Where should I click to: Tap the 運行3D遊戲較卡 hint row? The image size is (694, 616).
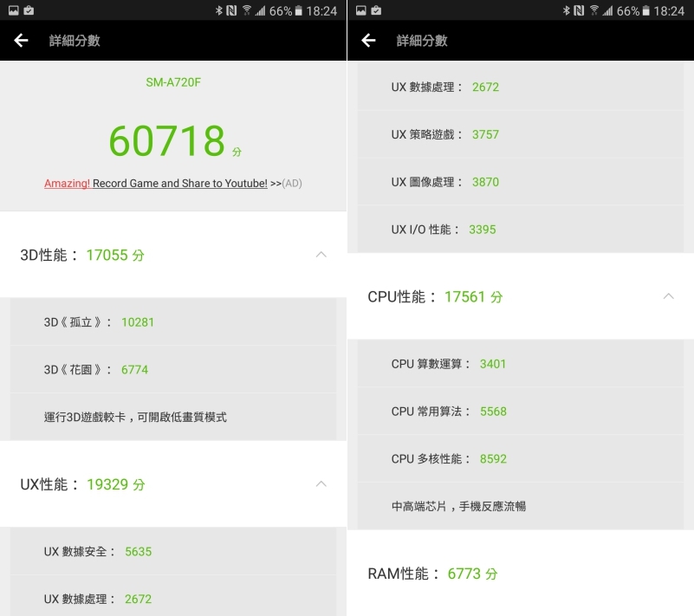pyautogui.click(x=173, y=417)
